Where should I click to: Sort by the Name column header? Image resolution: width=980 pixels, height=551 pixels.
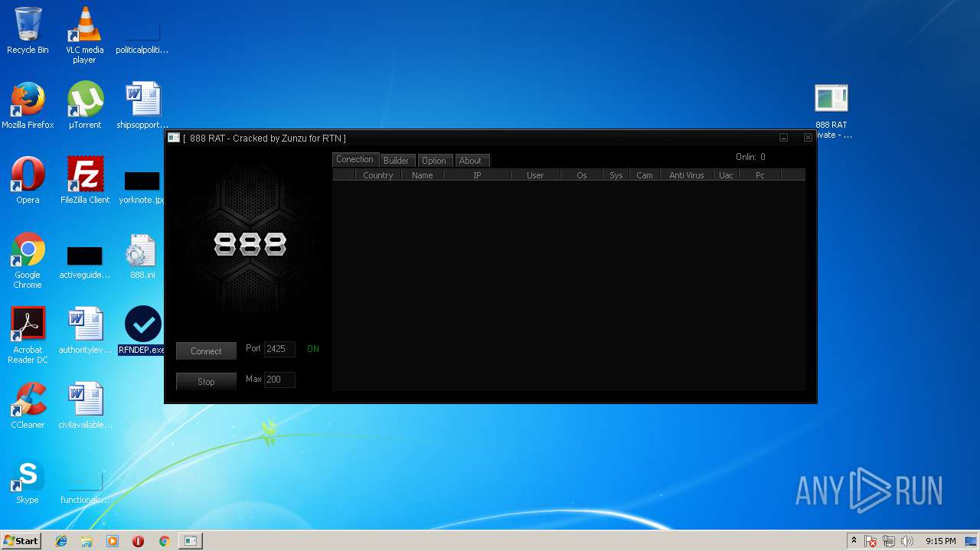pos(422,175)
